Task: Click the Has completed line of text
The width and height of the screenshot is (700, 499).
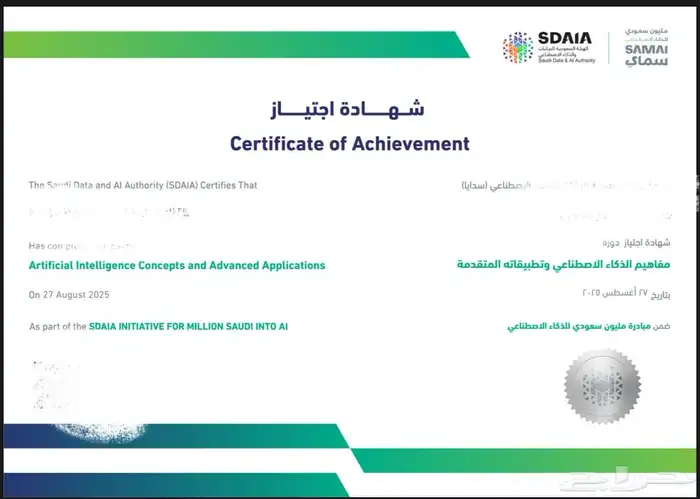Action: click(x=80, y=245)
